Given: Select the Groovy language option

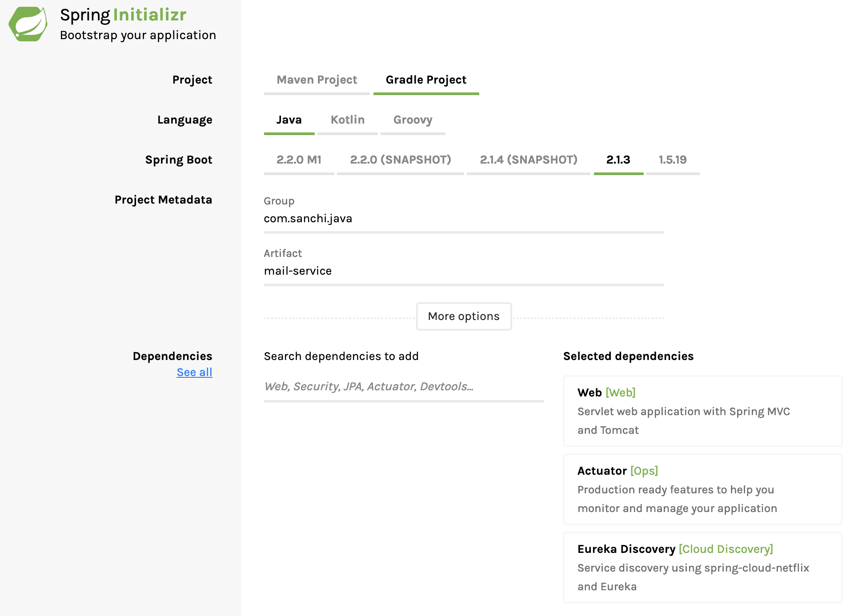Looking at the screenshot, I should point(412,119).
